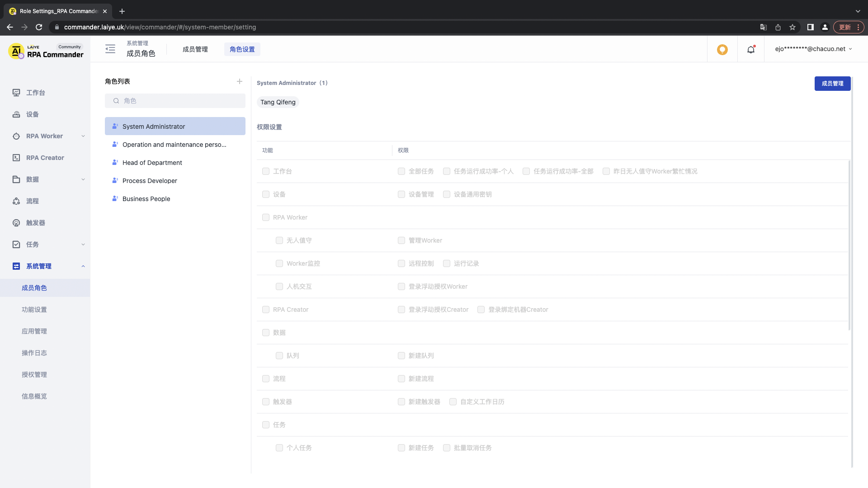Click the 角色 role search field
This screenshot has width=868, height=488.
point(175,101)
